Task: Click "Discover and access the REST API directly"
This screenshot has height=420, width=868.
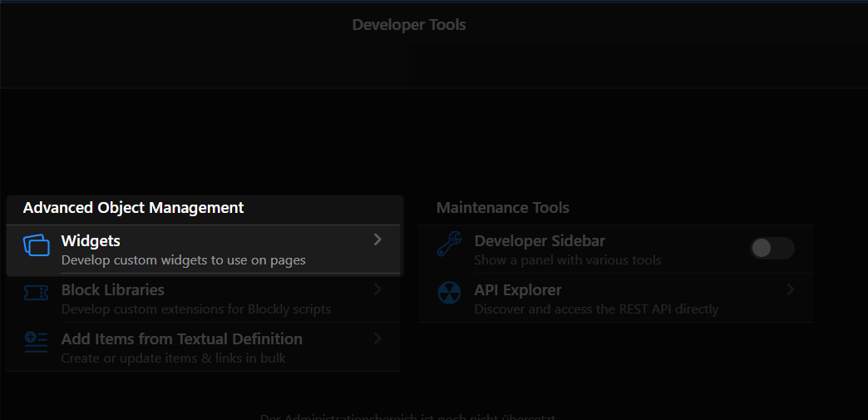Action: pyautogui.click(x=595, y=309)
